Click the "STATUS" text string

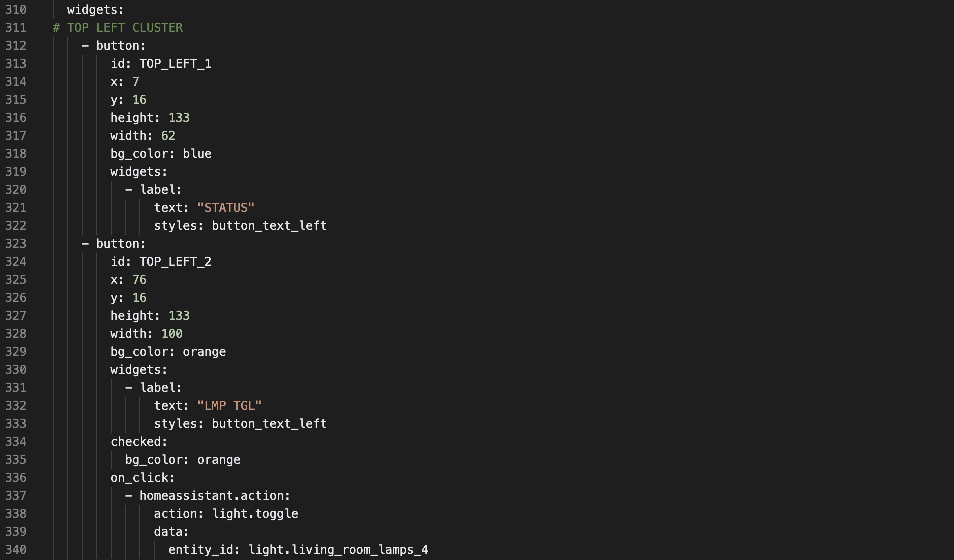pyautogui.click(x=226, y=208)
